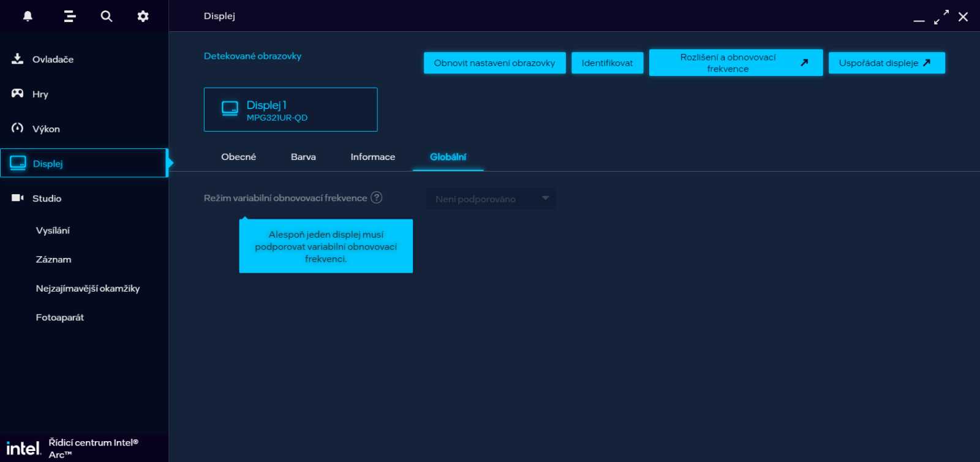Toggle the sidebar collapse menu icon
The width and height of the screenshot is (980, 462).
coord(70,17)
